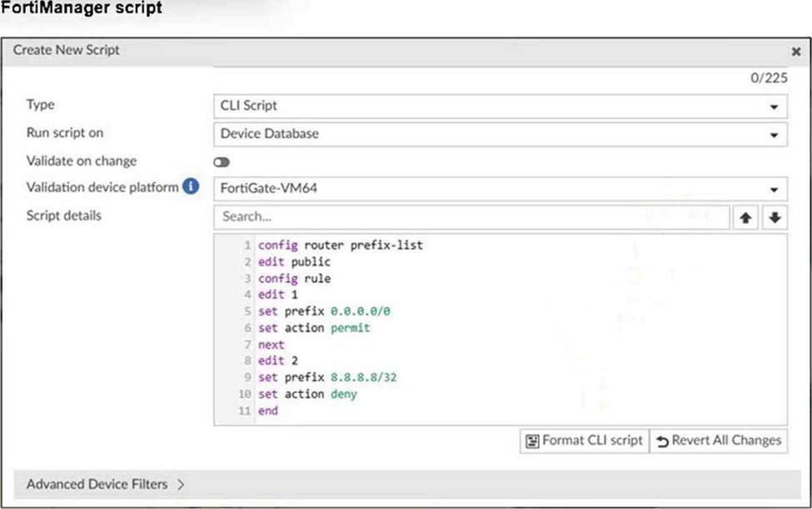Click the 'set action permit' line
This screenshot has height=509, width=812.
[314, 328]
